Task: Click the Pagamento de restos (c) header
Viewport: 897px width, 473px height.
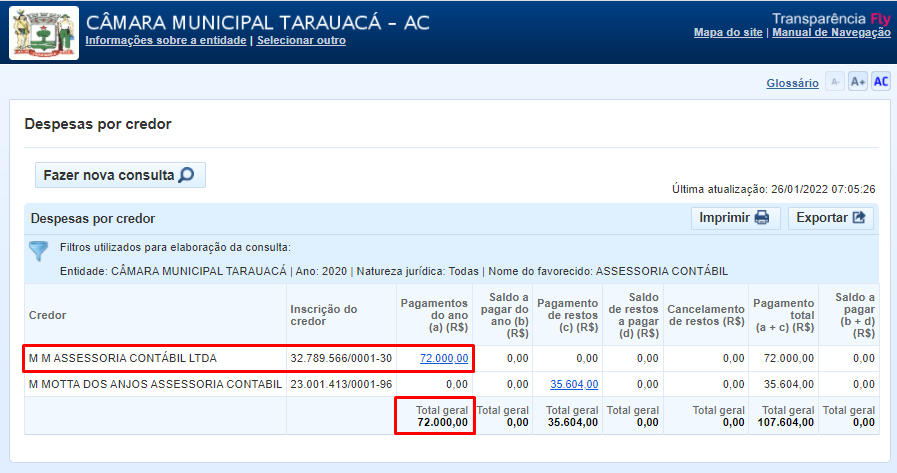Action: [567, 315]
